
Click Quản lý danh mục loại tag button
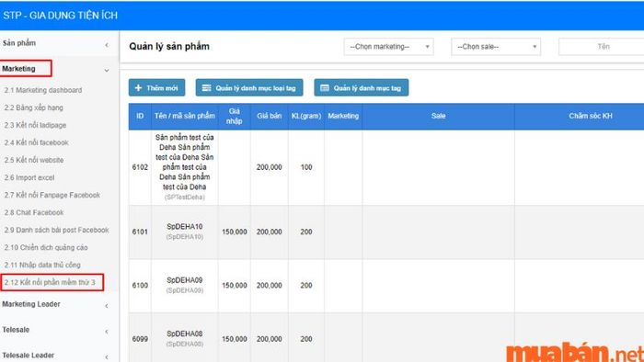pos(249,87)
